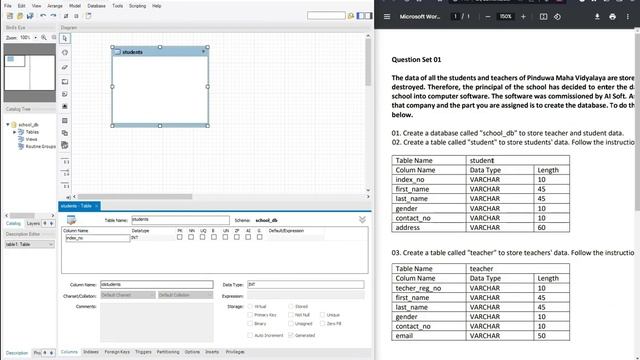Select the eraser tool
The width and height of the screenshot is (640, 360).
(x=65, y=67)
